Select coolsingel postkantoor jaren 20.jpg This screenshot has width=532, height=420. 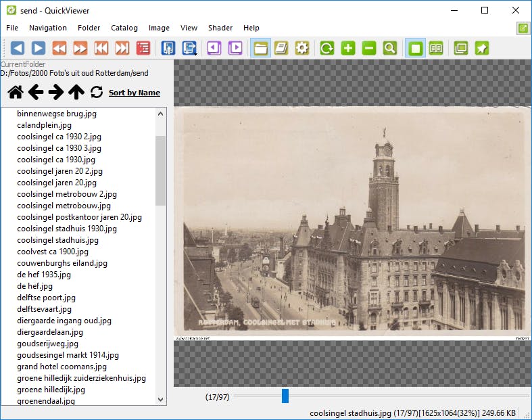(x=79, y=217)
